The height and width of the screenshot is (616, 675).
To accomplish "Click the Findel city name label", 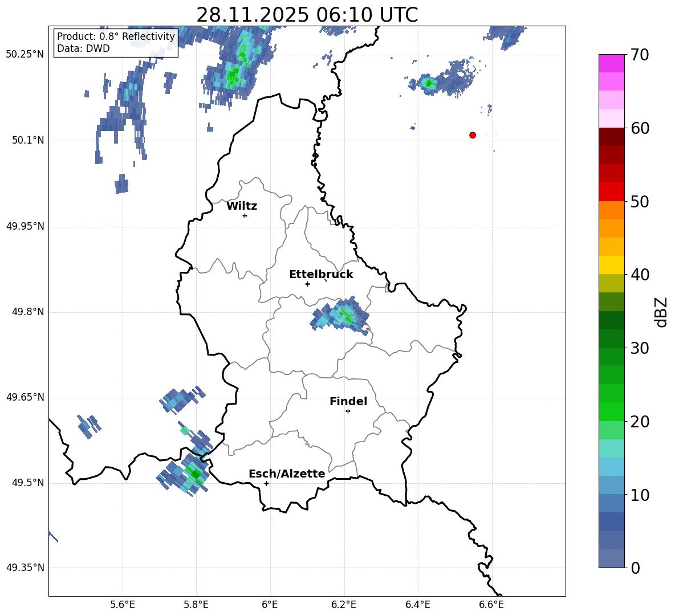I will (x=348, y=402).
